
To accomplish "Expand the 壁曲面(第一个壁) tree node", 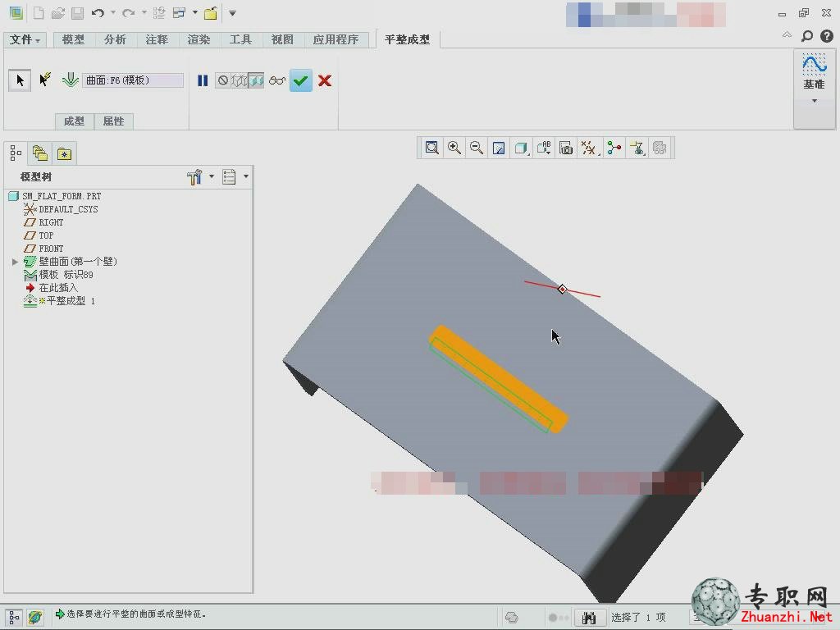I will pyautogui.click(x=15, y=262).
